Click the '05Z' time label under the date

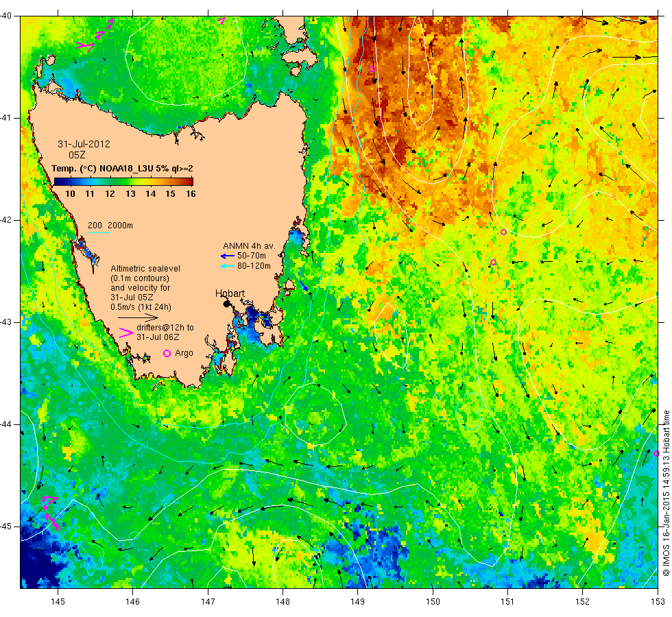click(77, 155)
